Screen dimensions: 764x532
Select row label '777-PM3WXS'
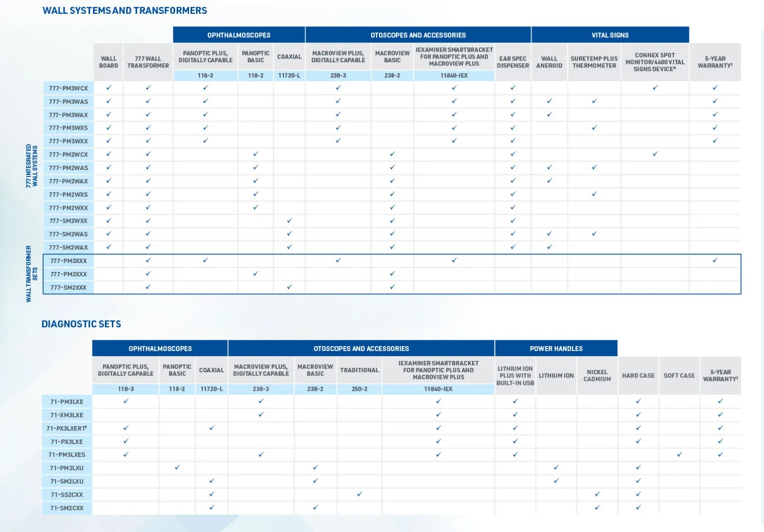68,128
